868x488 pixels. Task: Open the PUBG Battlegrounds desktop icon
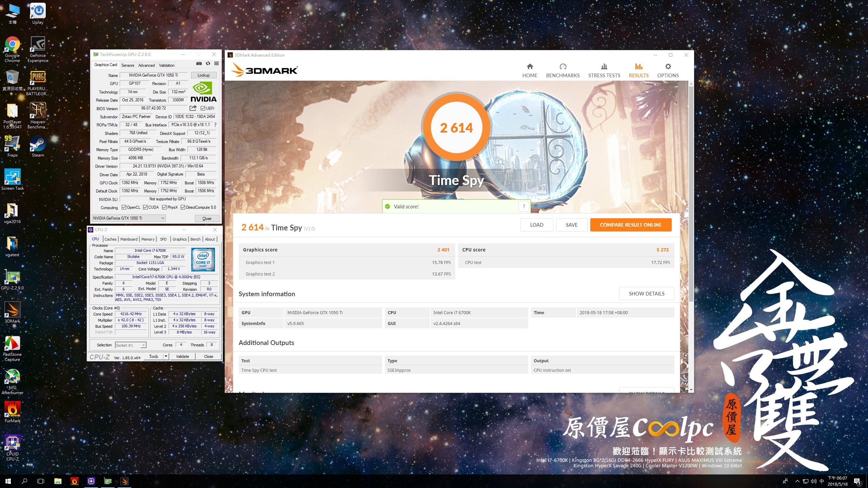click(38, 83)
